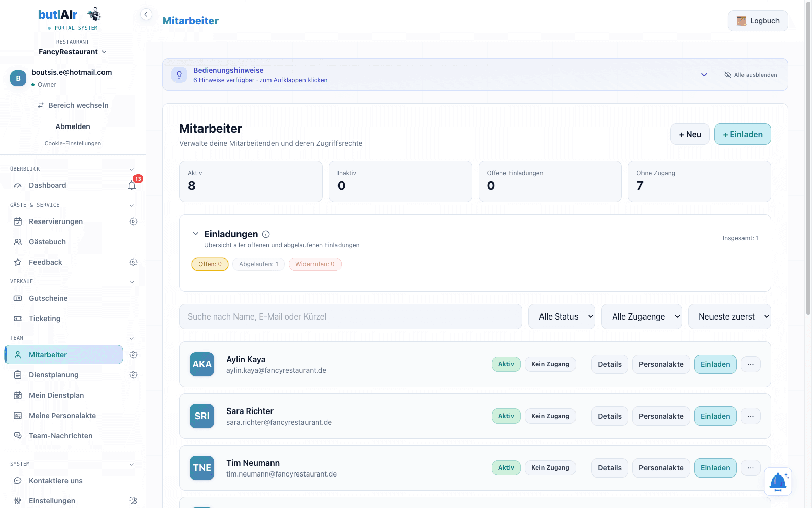
Task: Click Abmelden to log out
Action: point(73,126)
